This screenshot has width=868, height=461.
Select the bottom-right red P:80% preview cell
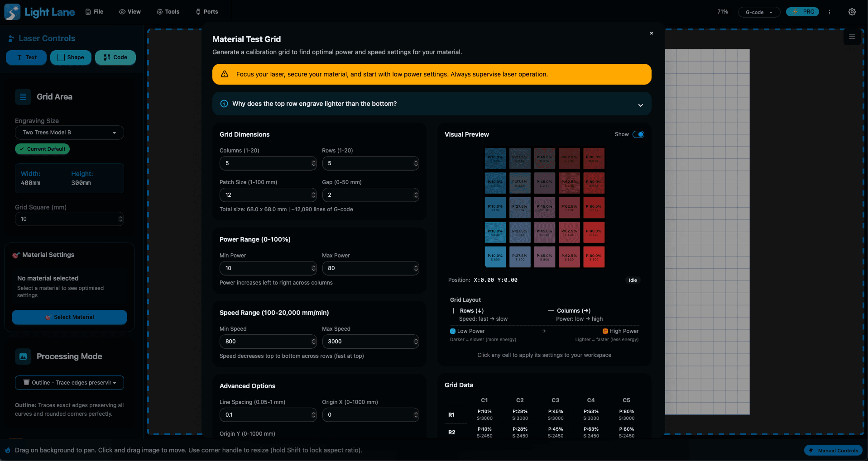[x=594, y=257]
